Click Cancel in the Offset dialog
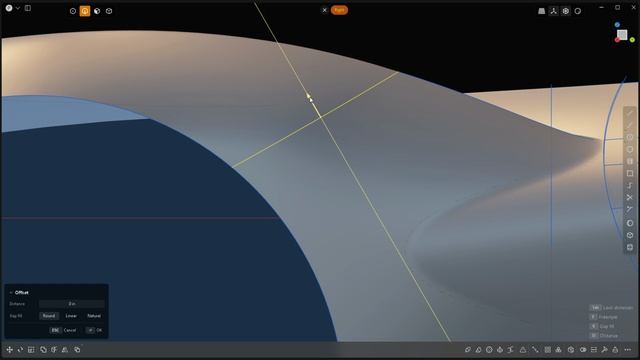The height and width of the screenshot is (360, 640). [x=63, y=330]
